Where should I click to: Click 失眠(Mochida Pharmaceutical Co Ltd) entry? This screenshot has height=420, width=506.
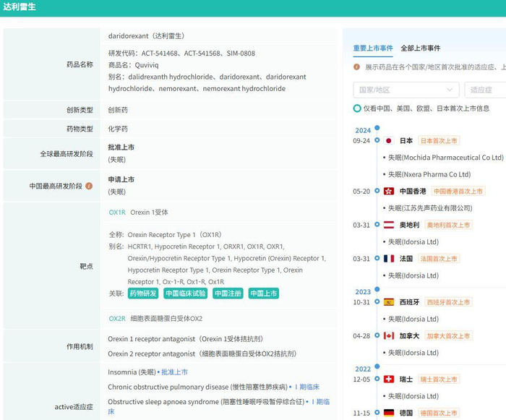[x=446, y=158]
